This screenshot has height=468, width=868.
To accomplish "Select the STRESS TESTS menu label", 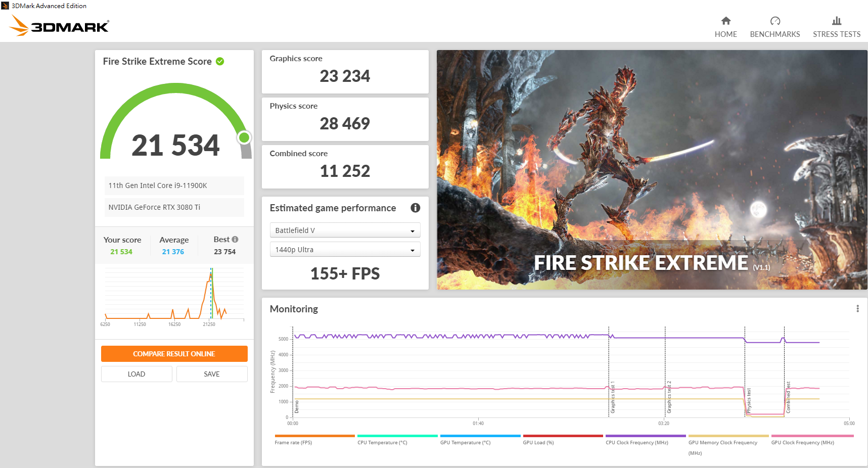I will 837,34.
